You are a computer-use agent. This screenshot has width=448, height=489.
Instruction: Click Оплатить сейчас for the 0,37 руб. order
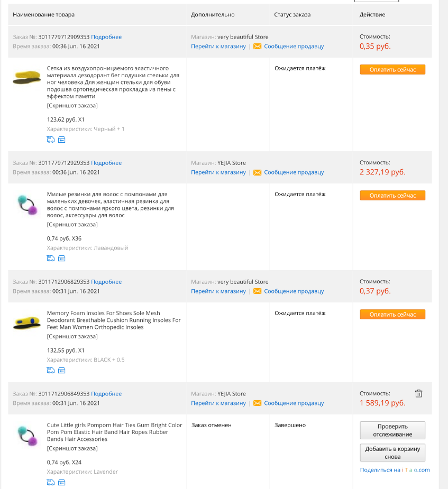[x=392, y=315]
